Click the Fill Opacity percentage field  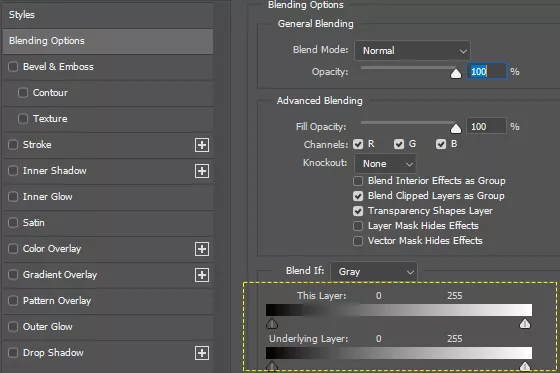[x=486, y=126]
